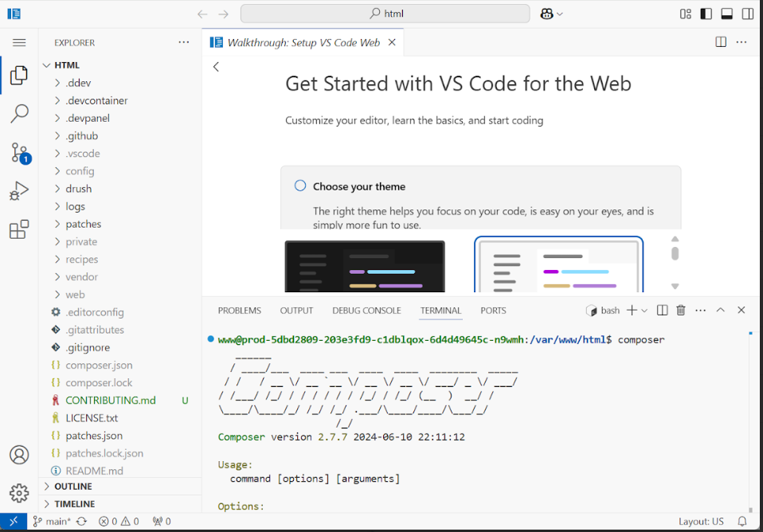Maximize terminal panel with chevron toggle

(x=720, y=310)
